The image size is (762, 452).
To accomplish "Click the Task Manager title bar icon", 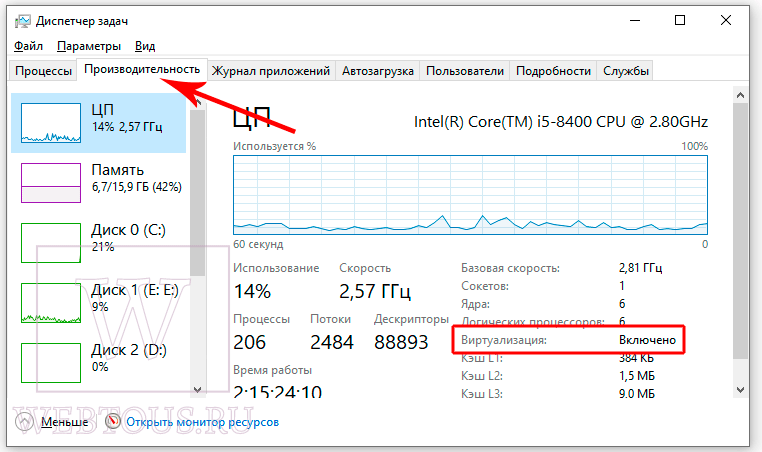I will pos(22,21).
